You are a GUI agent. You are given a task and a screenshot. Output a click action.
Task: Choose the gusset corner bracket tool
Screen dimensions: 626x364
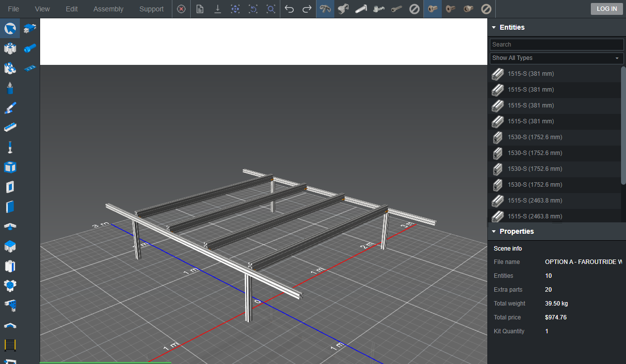point(10,306)
